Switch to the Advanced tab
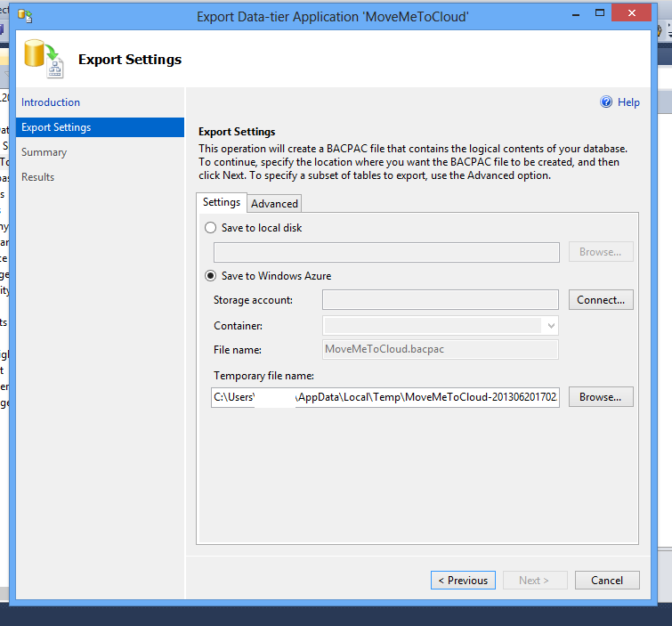Image resolution: width=672 pixels, height=626 pixels. pyautogui.click(x=274, y=204)
